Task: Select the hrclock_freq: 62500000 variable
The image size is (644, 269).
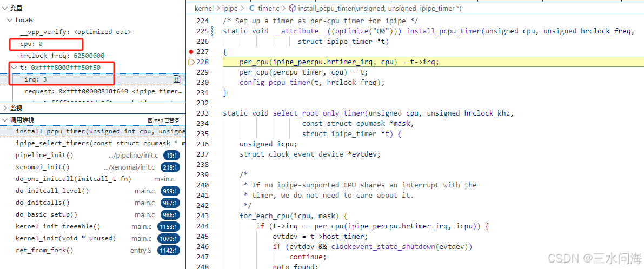Action: [x=93, y=56]
